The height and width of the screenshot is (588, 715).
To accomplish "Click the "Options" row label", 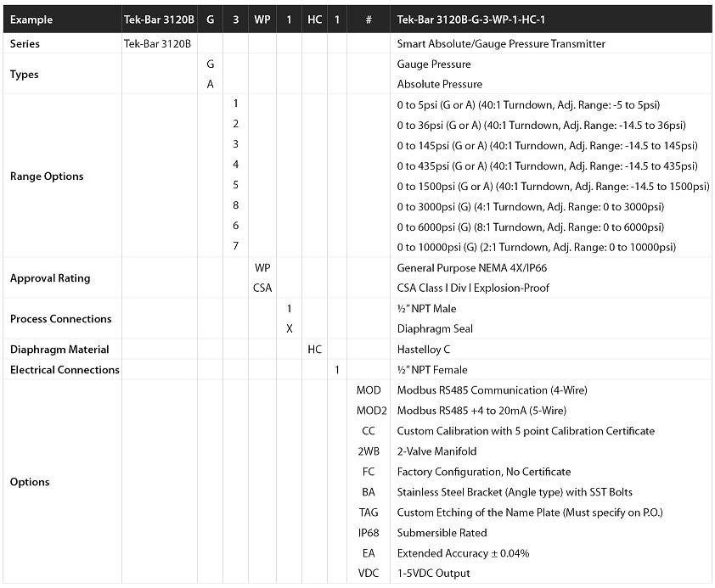I will coord(30,482).
